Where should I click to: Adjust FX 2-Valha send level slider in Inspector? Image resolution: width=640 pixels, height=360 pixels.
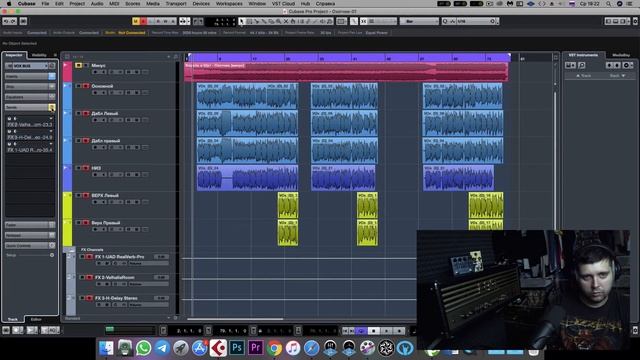(30, 124)
